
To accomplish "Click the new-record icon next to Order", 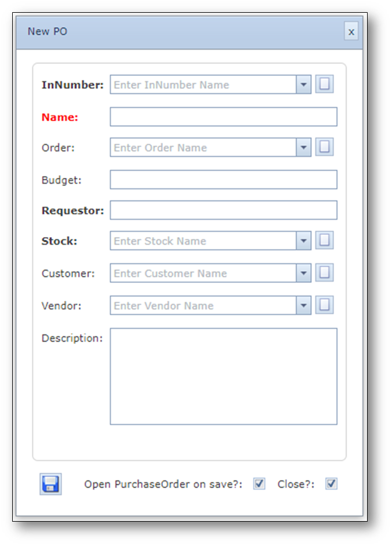I will (x=324, y=147).
